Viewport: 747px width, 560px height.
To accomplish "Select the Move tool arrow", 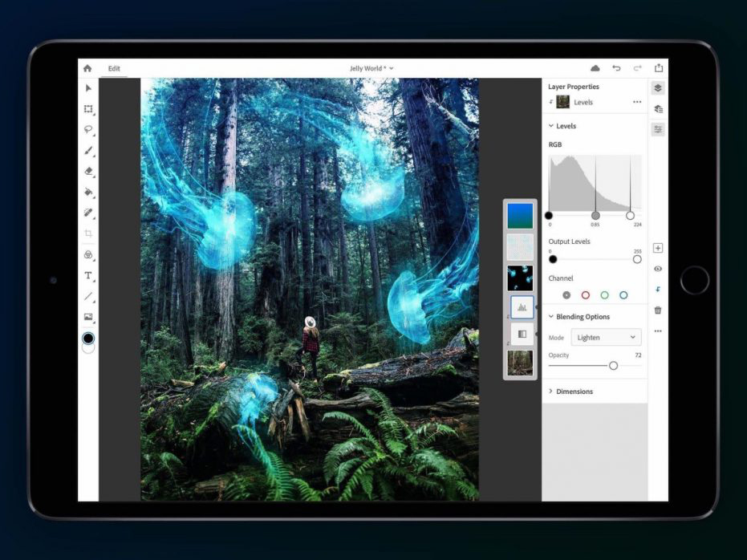I will click(88, 88).
